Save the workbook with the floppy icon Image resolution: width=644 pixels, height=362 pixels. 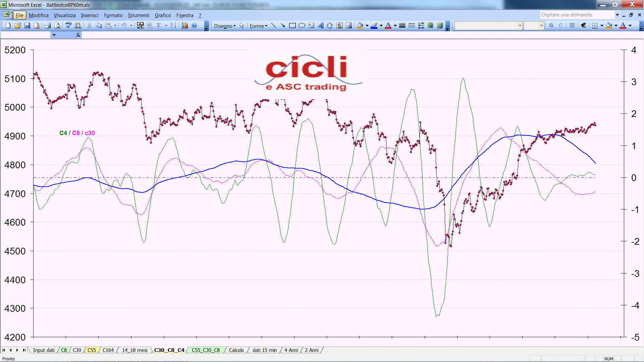coord(27,25)
